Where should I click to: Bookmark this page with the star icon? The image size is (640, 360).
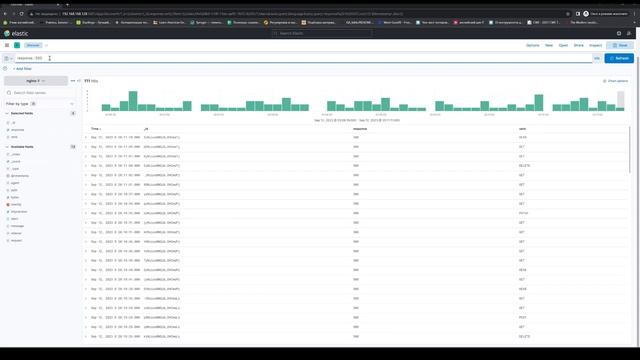[568, 14]
